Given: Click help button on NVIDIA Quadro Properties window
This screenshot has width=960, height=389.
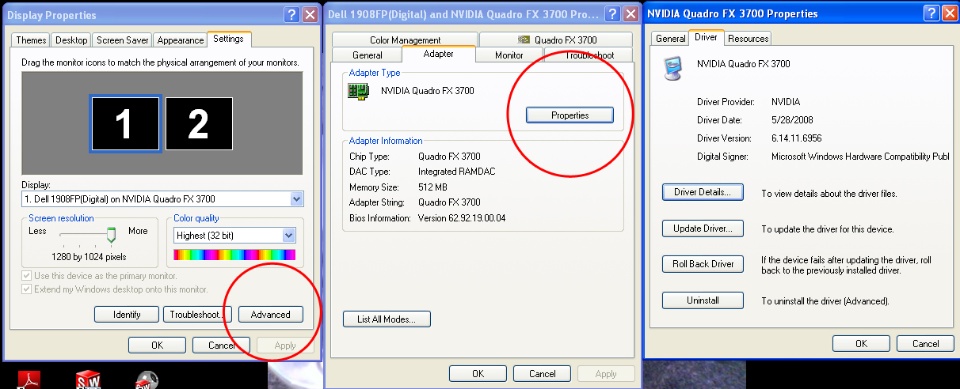Looking at the screenshot, I should tap(931, 13).
